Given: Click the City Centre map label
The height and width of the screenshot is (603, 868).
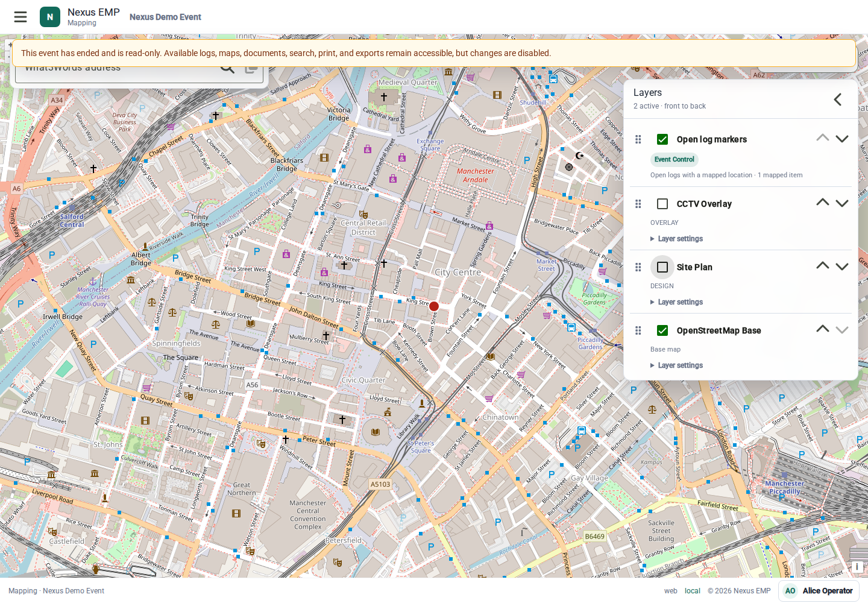Looking at the screenshot, I should [x=458, y=272].
